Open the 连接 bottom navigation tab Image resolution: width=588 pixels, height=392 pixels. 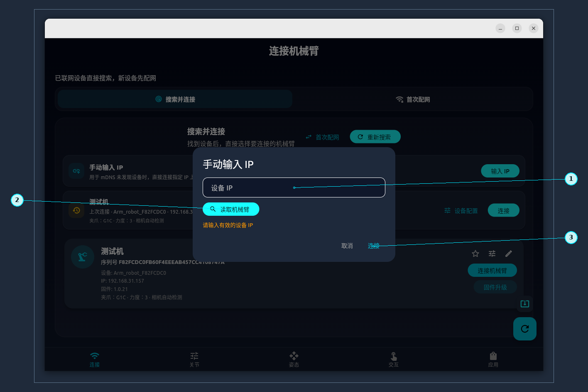pos(95,360)
